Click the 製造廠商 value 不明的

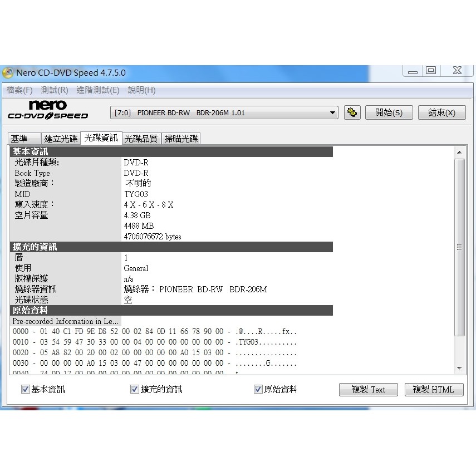(x=139, y=183)
